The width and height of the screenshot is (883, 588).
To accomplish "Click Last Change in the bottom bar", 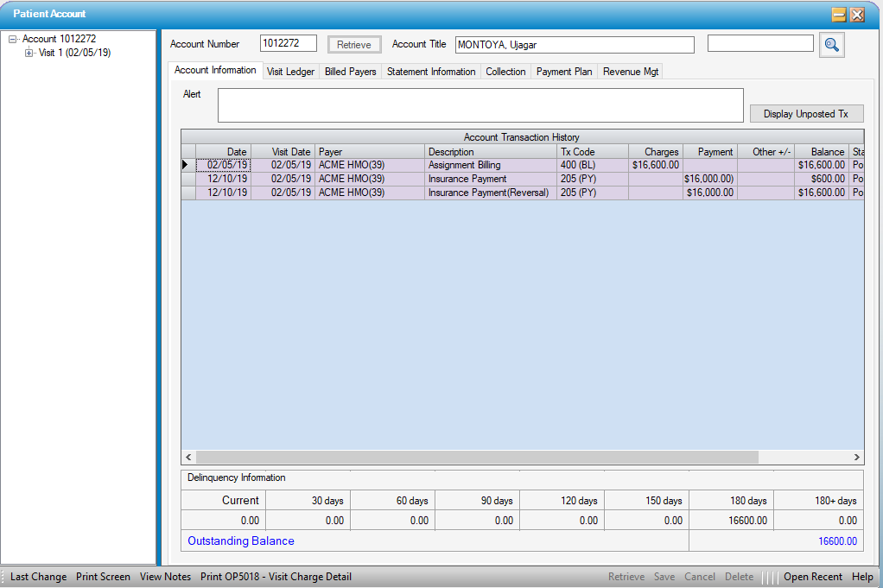I will coord(38,577).
